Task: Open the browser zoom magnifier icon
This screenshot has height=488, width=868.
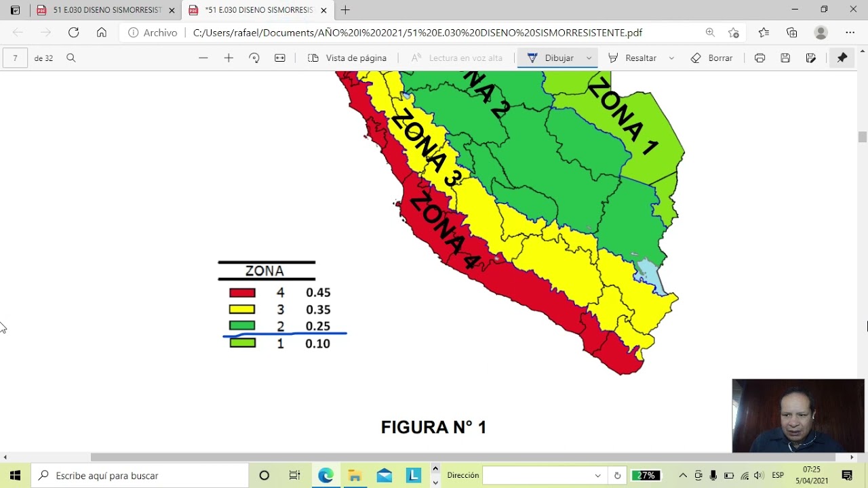Action: (710, 33)
